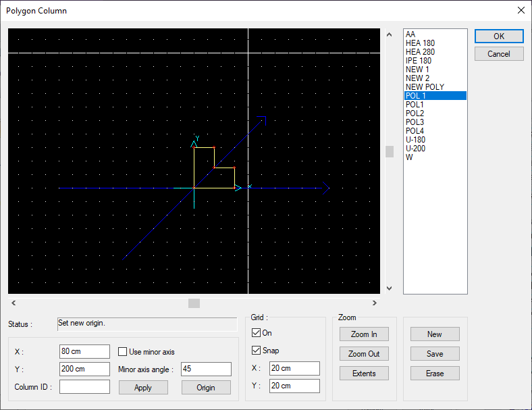Cancel the Polygon Column dialog
The width and height of the screenshot is (532, 410).
(498, 54)
